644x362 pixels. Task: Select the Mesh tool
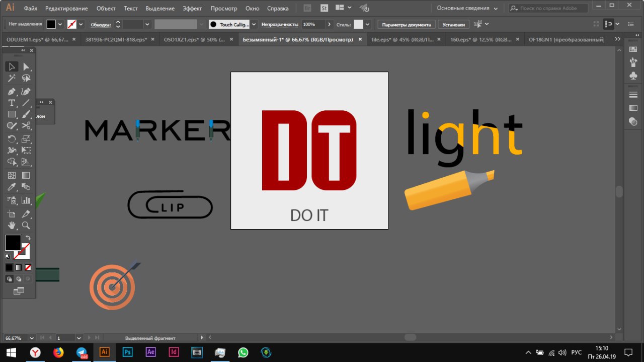[12, 175]
